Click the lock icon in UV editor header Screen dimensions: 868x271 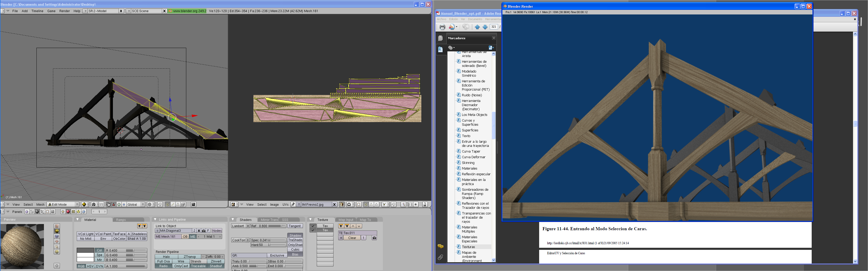[x=425, y=205]
